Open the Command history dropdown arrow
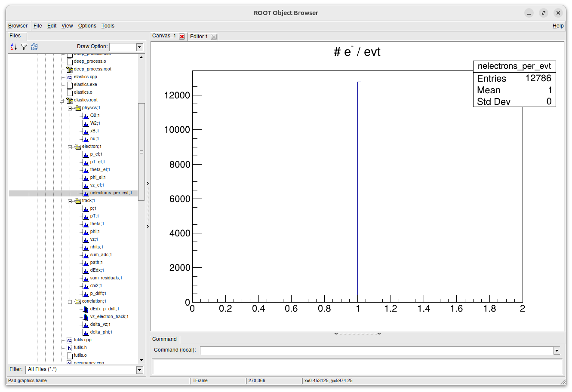The height and width of the screenshot is (392, 572). pyautogui.click(x=557, y=351)
